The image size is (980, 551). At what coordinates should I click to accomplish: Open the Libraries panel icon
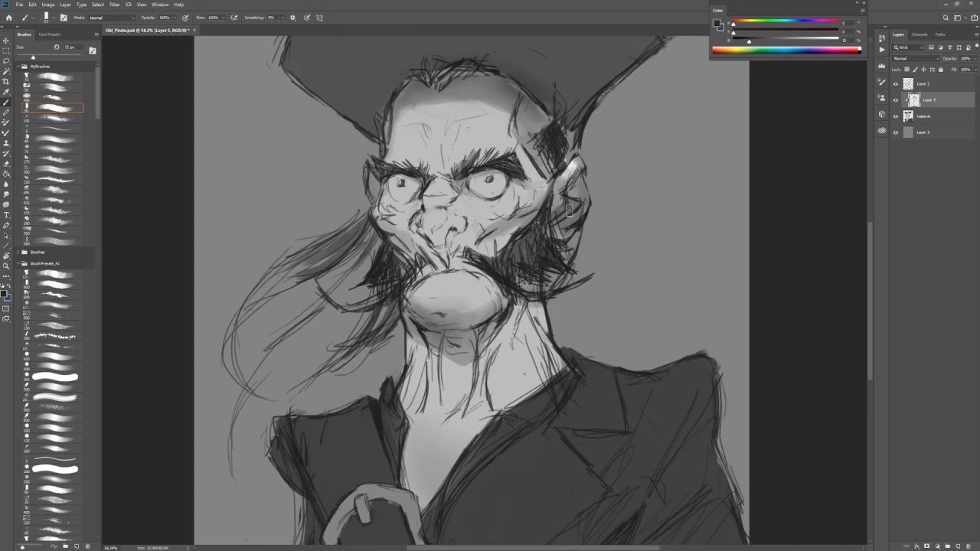(882, 130)
